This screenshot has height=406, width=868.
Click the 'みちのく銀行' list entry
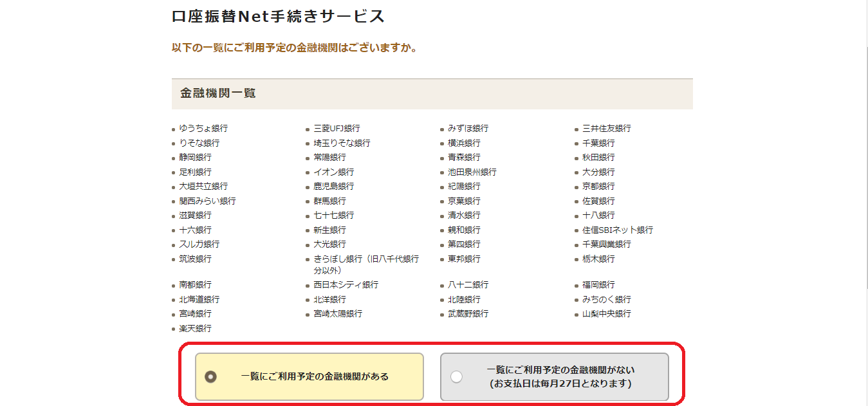[x=606, y=299]
